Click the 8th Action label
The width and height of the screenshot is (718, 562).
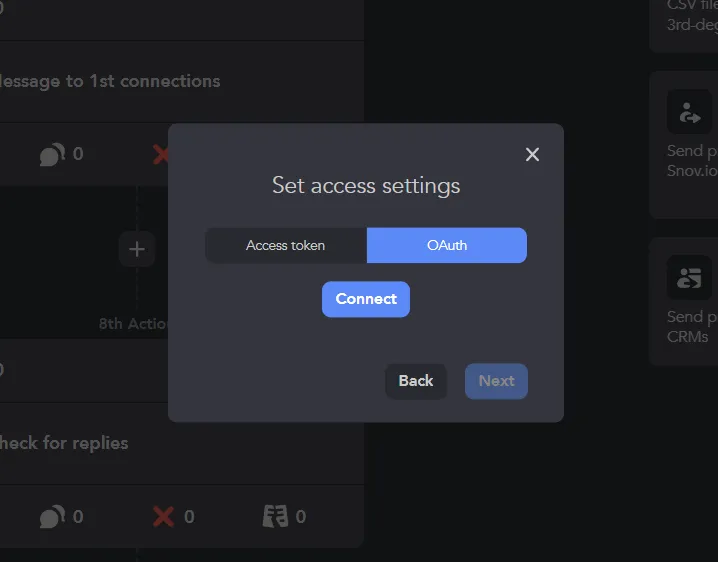click(133, 324)
